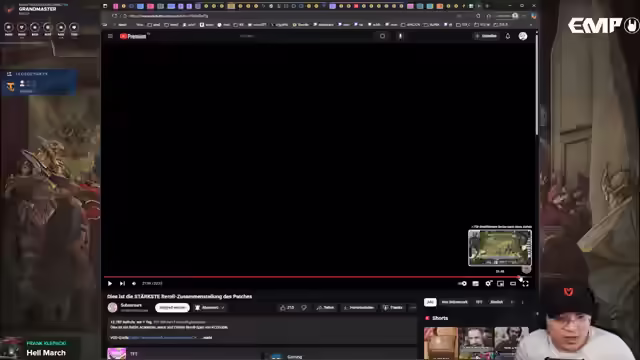Click the YouTube search magnifier icon
The image size is (640, 360).
[x=382, y=36]
